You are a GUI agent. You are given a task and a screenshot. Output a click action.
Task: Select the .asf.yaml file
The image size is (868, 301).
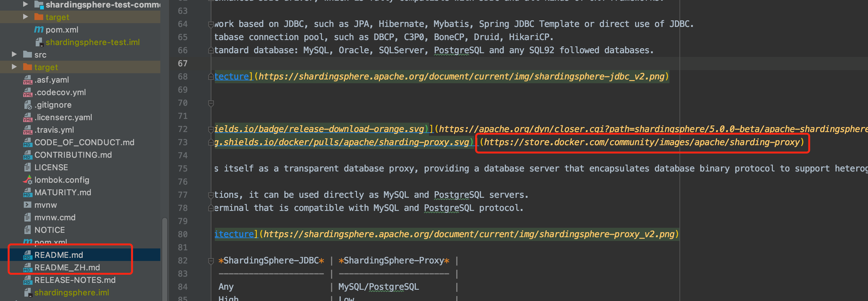pos(52,80)
